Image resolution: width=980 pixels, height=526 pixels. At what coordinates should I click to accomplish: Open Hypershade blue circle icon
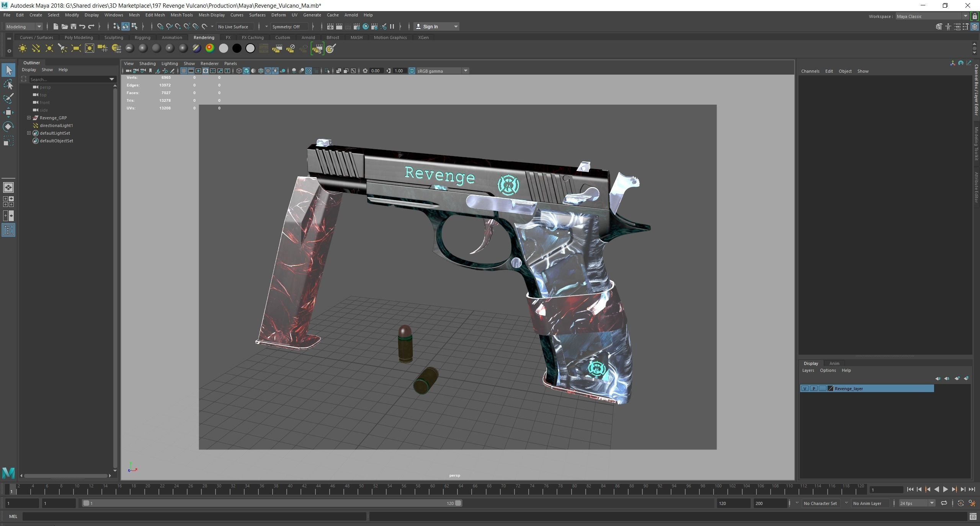point(366,26)
